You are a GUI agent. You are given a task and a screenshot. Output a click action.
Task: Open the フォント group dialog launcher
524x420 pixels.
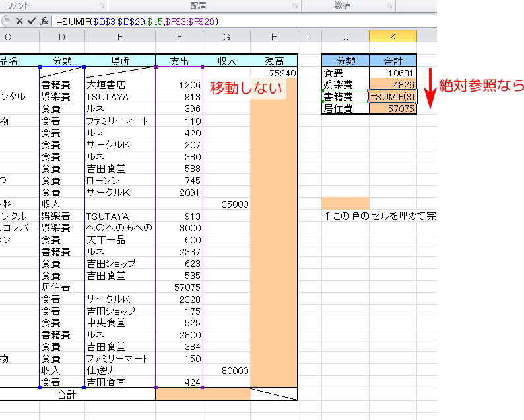(102, 6)
